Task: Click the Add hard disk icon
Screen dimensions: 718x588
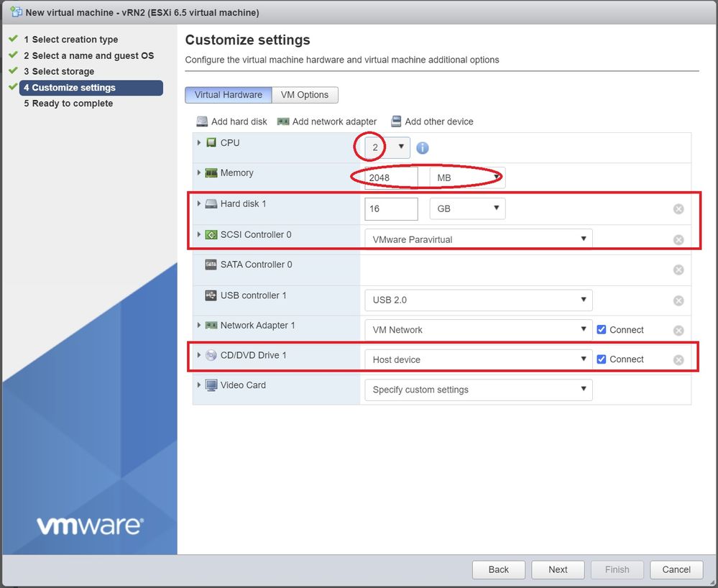Action: (x=202, y=121)
